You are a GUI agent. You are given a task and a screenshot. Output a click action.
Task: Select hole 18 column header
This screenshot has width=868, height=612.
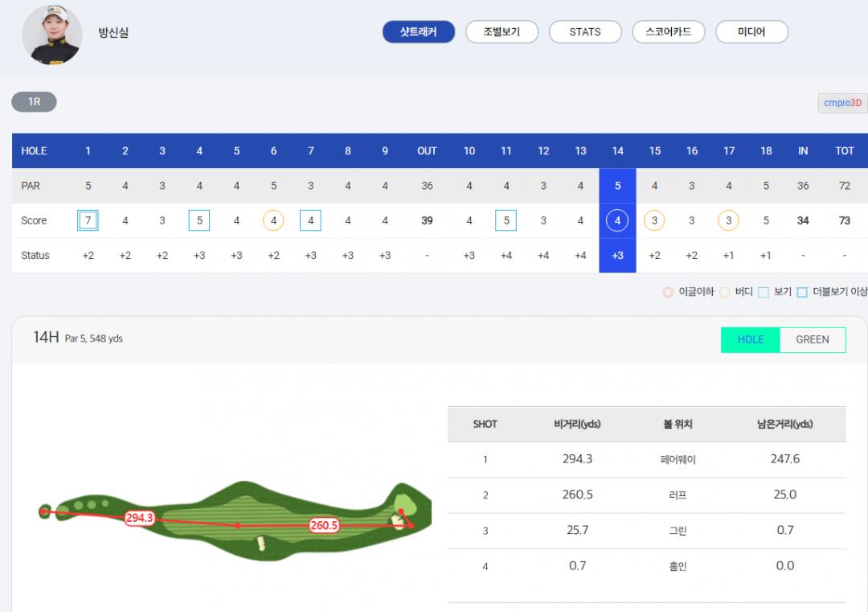coord(766,151)
